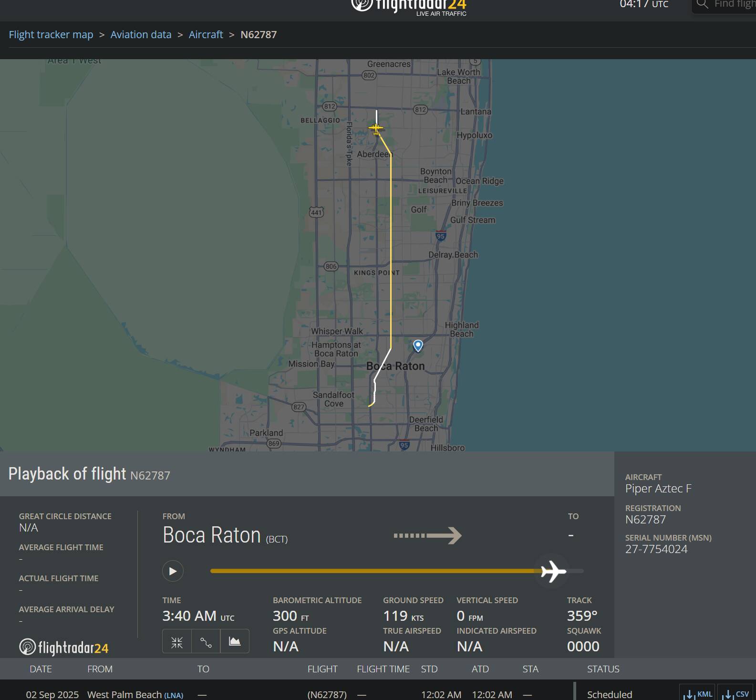Open the West Palm Beach (LNA) airport link

(x=135, y=695)
